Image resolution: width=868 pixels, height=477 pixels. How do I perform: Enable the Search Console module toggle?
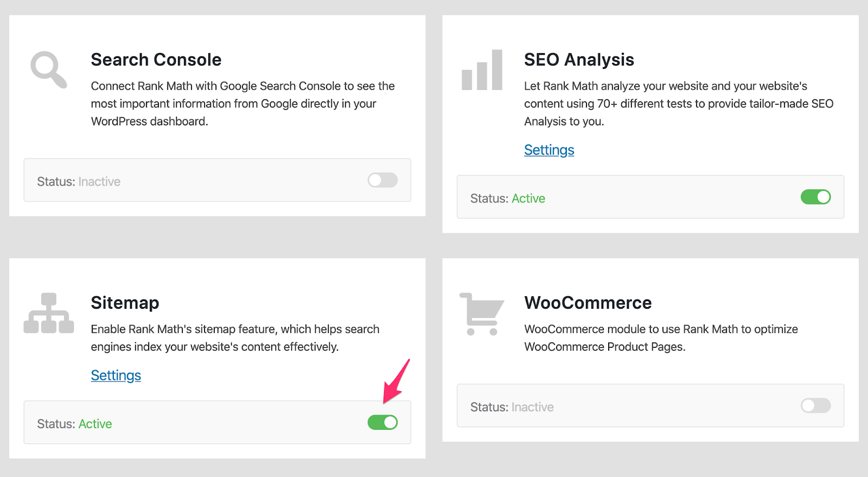(382, 180)
